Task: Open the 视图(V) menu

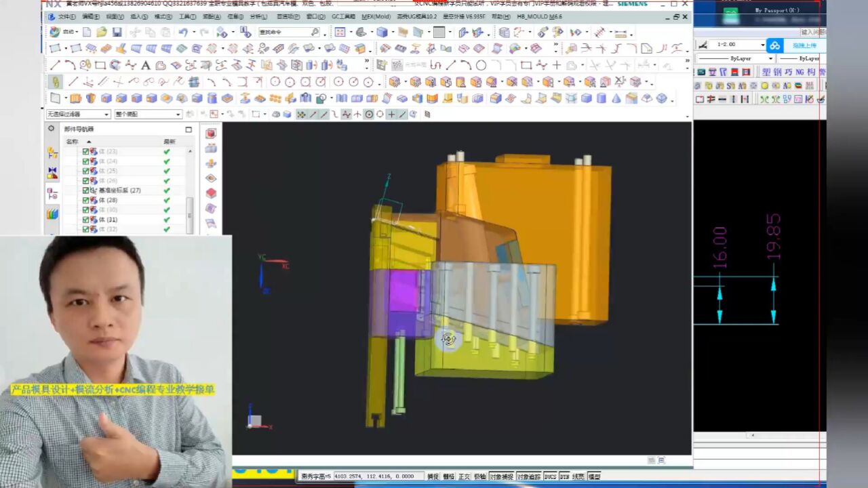Action: [115, 16]
